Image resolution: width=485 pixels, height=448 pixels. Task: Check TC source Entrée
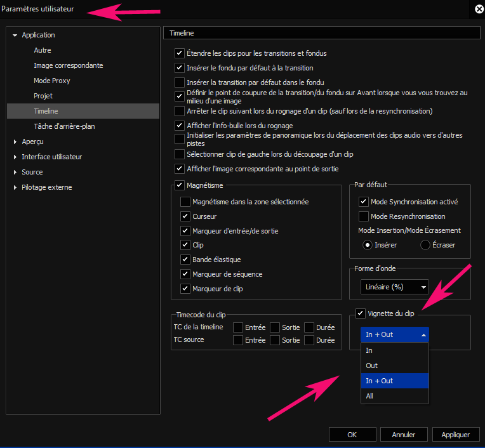(238, 340)
